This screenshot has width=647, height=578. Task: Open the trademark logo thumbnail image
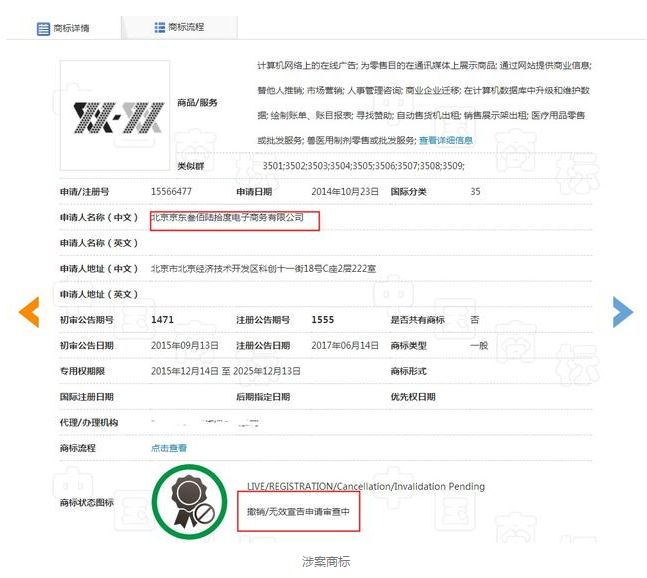point(115,116)
